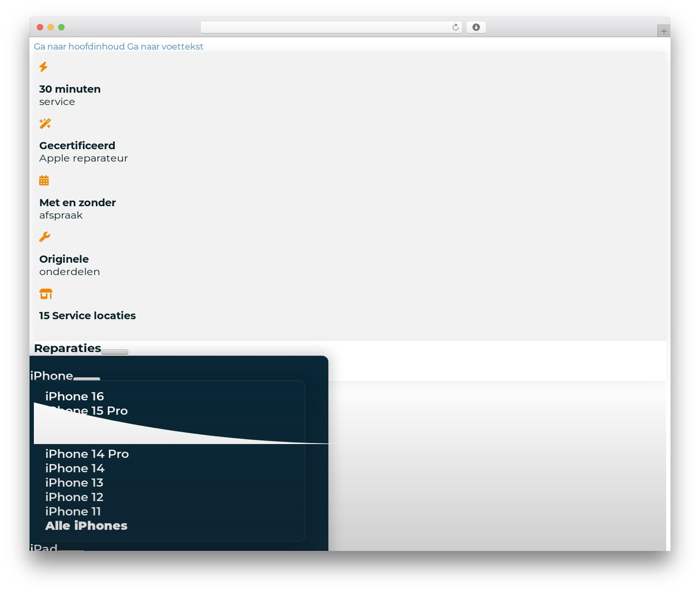Viewport: 700px width, 593px height.
Task: Click the 30 minuten heading text
Action: pos(70,89)
